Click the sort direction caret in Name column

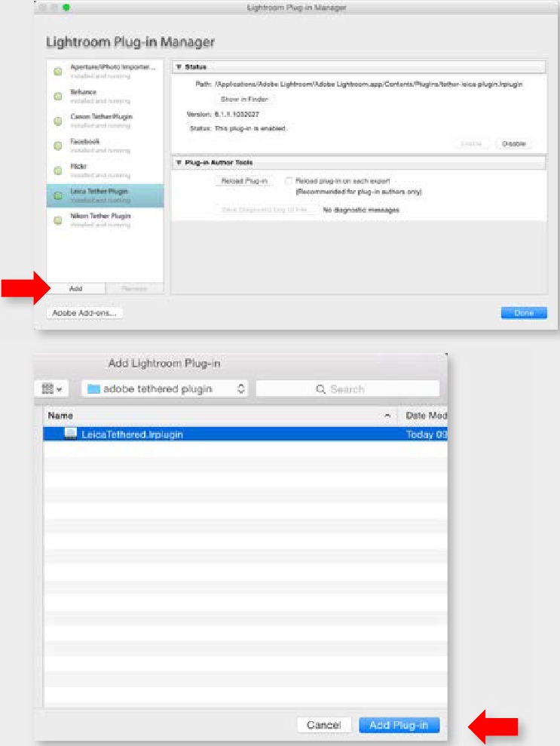pyautogui.click(x=387, y=416)
